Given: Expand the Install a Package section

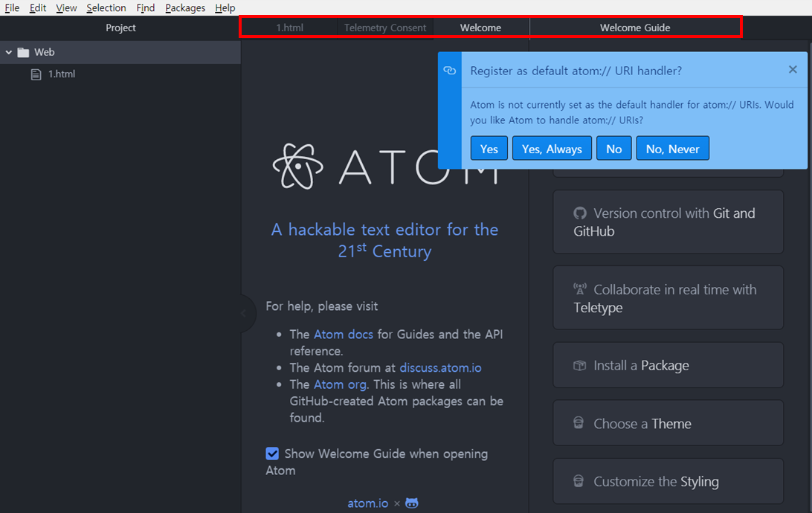Looking at the screenshot, I should [668, 366].
